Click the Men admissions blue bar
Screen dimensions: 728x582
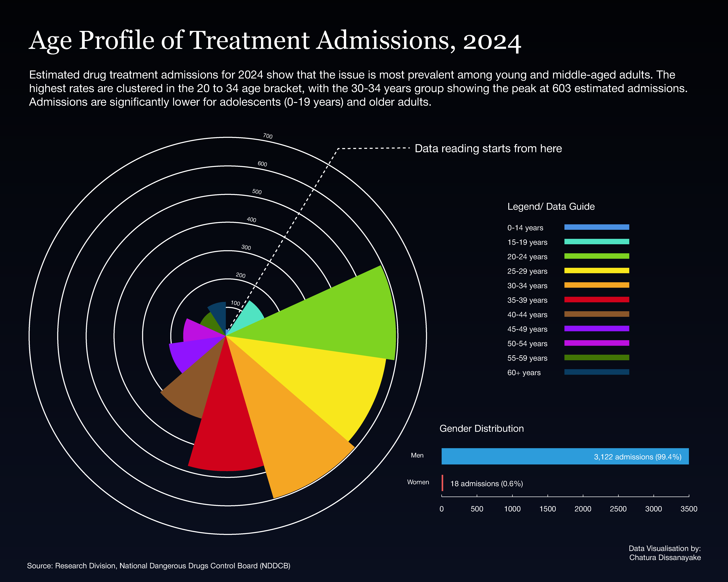click(x=565, y=456)
